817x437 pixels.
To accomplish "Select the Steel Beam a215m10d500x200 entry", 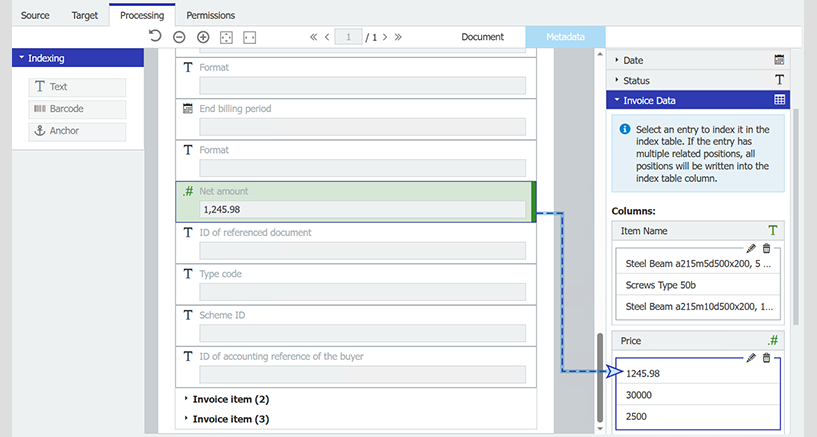I will [698, 307].
